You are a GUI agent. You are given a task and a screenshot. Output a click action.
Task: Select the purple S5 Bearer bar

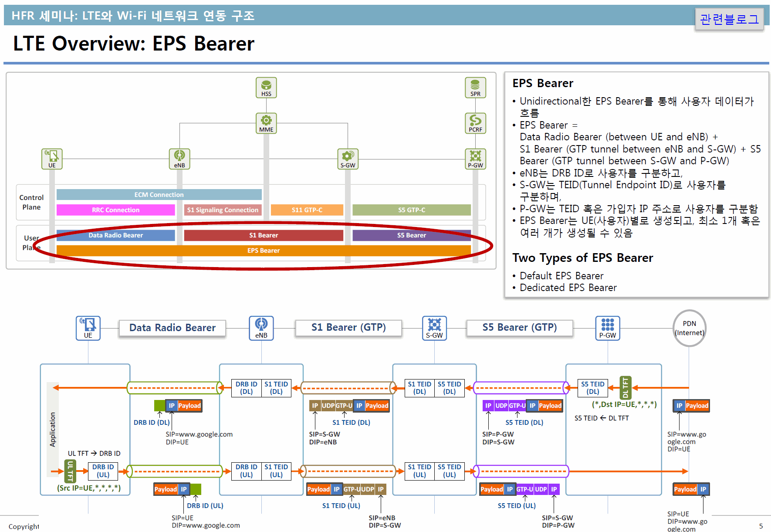(x=412, y=235)
